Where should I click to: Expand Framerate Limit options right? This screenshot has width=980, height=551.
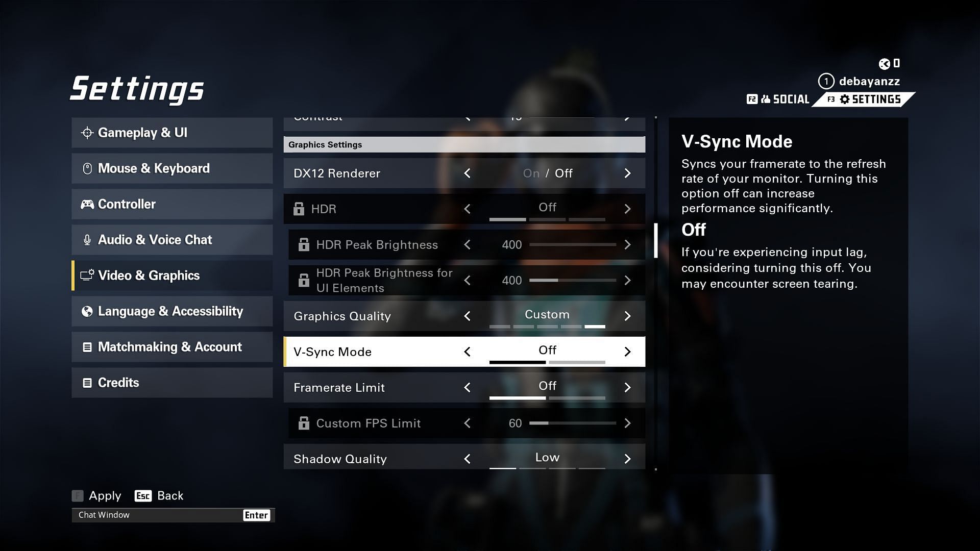pos(626,387)
